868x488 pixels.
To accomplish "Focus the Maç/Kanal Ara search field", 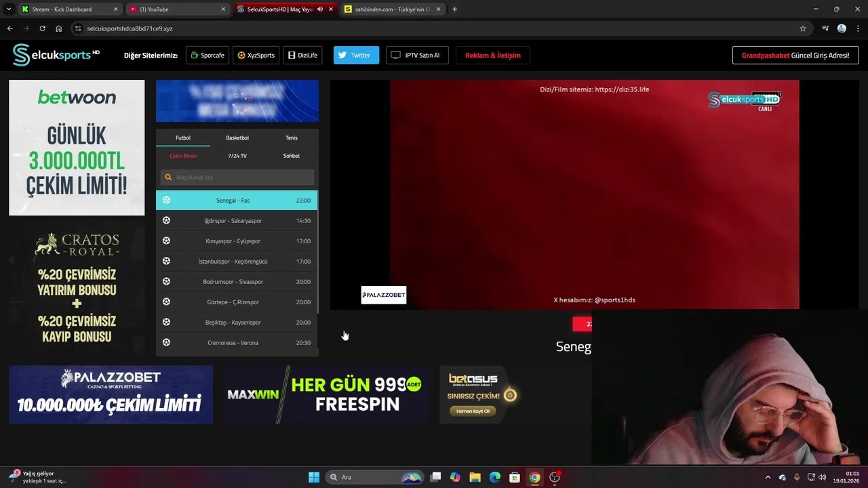I will coord(237,178).
